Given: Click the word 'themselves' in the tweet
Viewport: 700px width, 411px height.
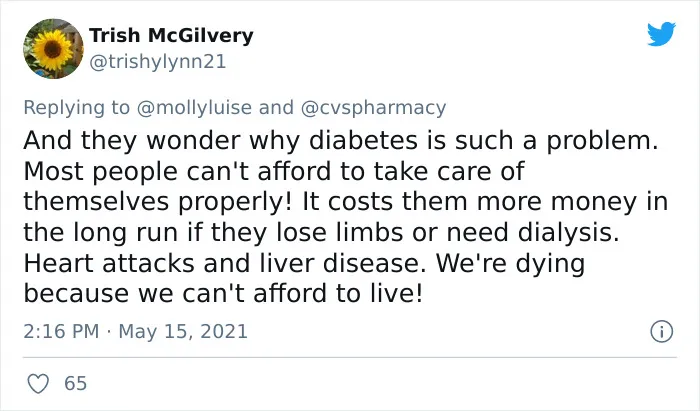Looking at the screenshot, I should (96, 202).
